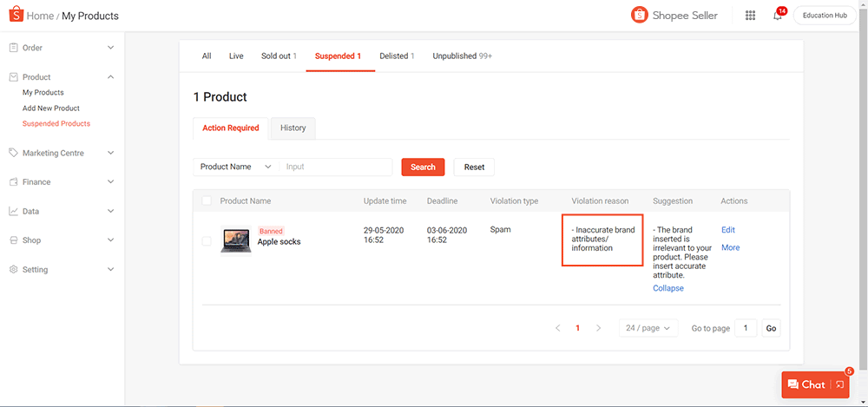
Task: Go to the next page arrow
Action: 598,328
